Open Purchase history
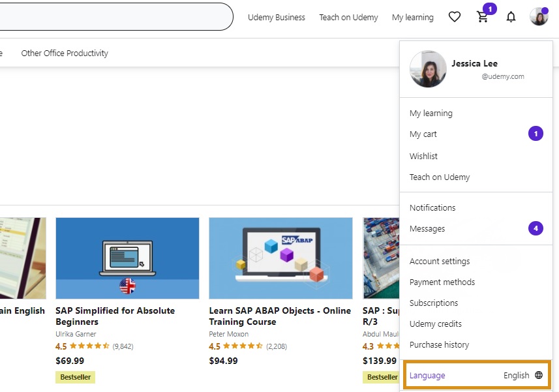This screenshot has height=392, width=559. tap(439, 344)
